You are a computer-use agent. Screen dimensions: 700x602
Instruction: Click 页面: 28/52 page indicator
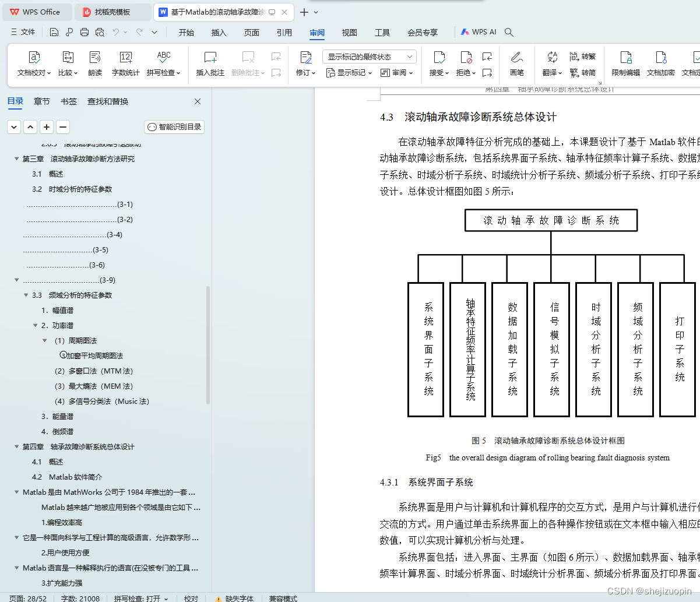(x=28, y=598)
